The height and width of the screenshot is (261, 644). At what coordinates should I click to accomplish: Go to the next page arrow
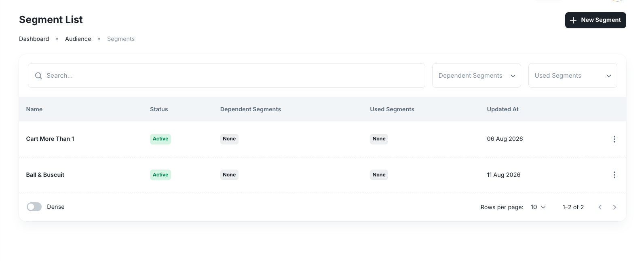click(614, 207)
